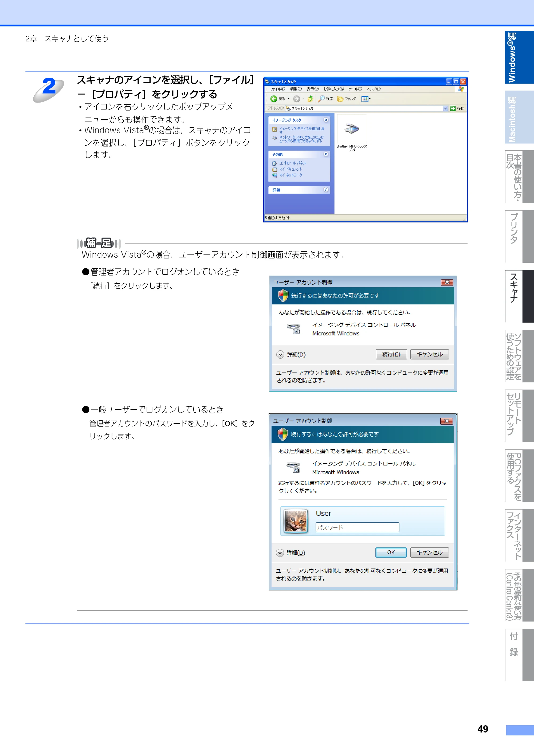Expand 詳細(D) in the first UAC dialog

[x=291, y=355]
